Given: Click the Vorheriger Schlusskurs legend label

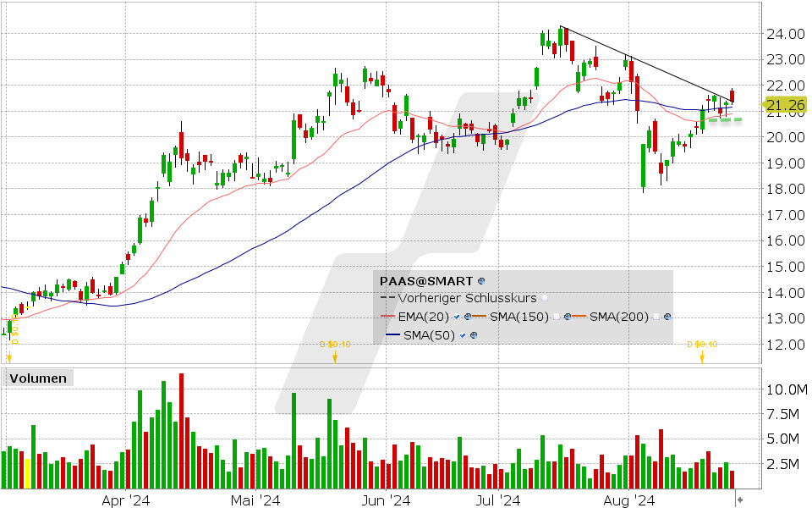Looking at the screenshot, I should point(467,298).
